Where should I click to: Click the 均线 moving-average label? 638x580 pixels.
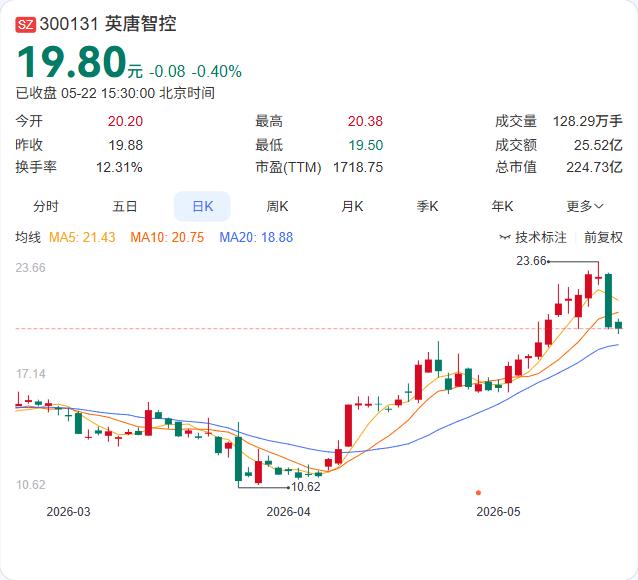[x=28, y=237]
